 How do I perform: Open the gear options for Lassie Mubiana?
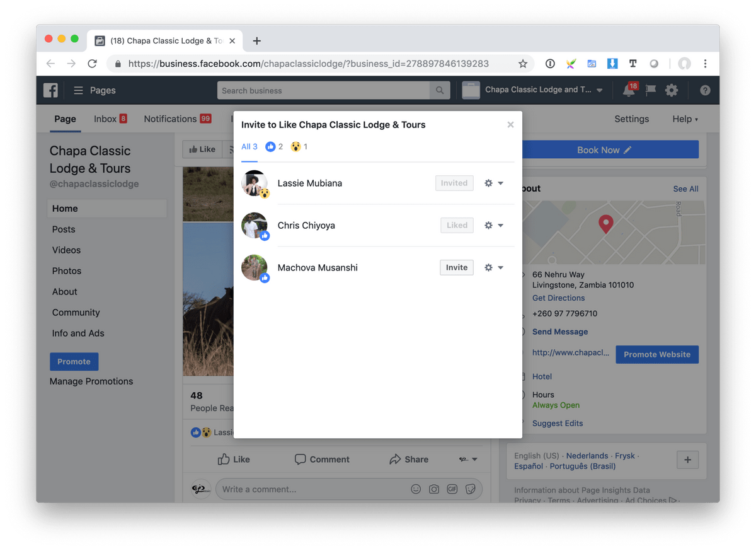pos(493,183)
